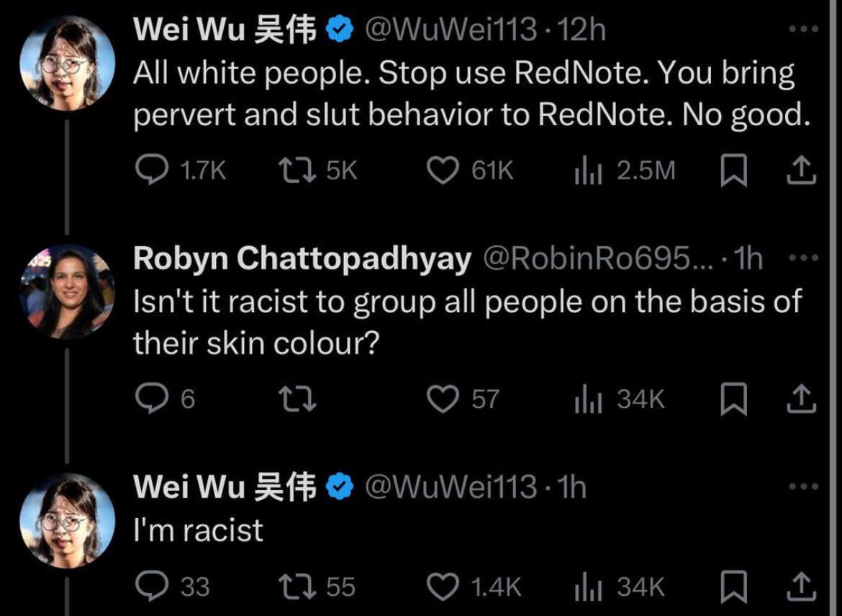Like the reply with 1.4K likes
Viewport: 842px width, 616px height.
coord(443,586)
